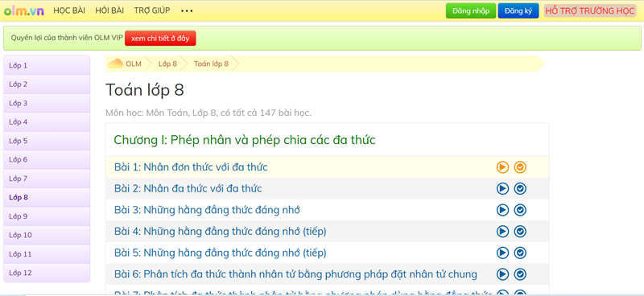Open Bài 3: Những hằng đẳng thức đáng nhớ
Screen dimensions: 644x296
[207, 210]
